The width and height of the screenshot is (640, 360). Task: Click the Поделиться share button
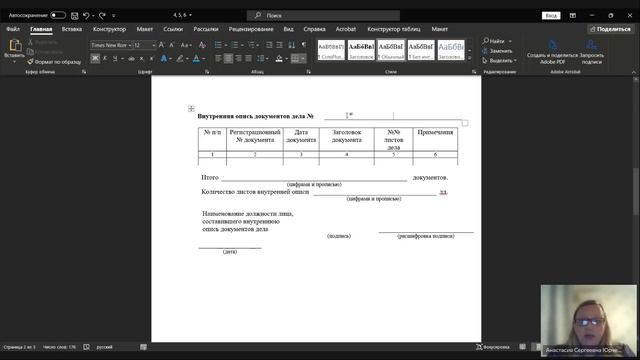point(610,29)
